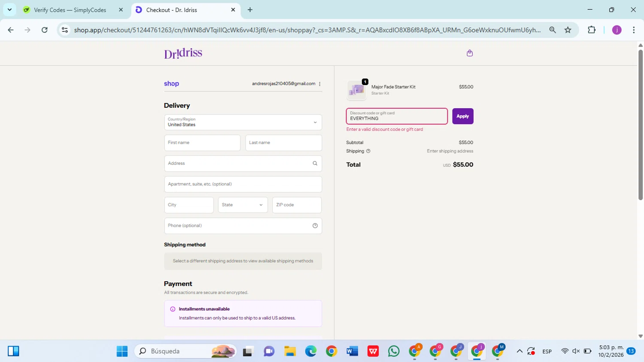The width and height of the screenshot is (644, 362).
Task: Click the Total $55.00 amount
Action: pyautogui.click(x=463, y=165)
